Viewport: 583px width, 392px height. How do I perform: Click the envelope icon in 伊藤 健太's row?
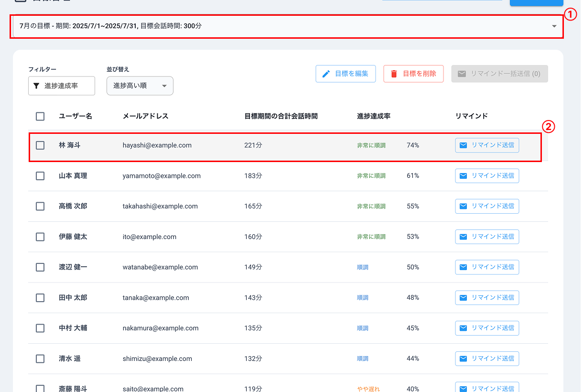pyautogui.click(x=463, y=237)
